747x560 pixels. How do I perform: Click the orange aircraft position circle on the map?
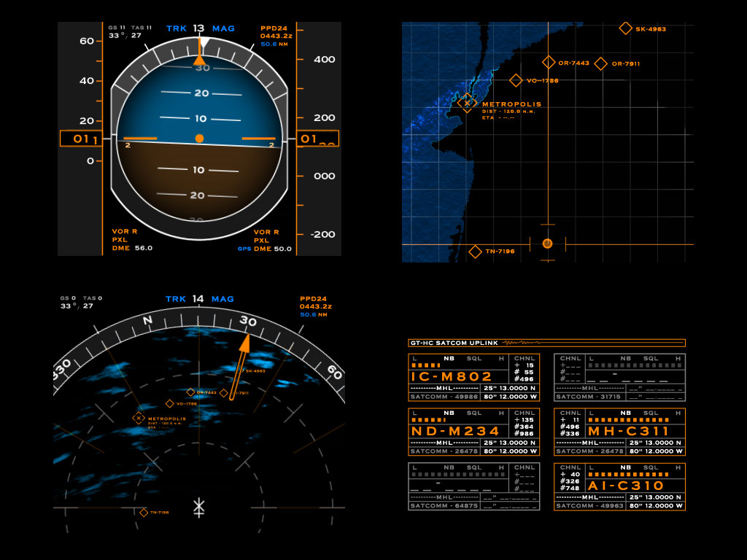pyautogui.click(x=547, y=244)
